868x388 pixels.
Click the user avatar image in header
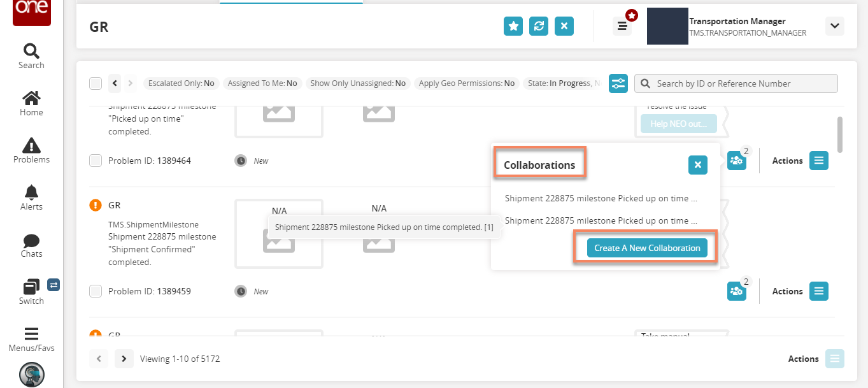pyautogui.click(x=667, y=26)
